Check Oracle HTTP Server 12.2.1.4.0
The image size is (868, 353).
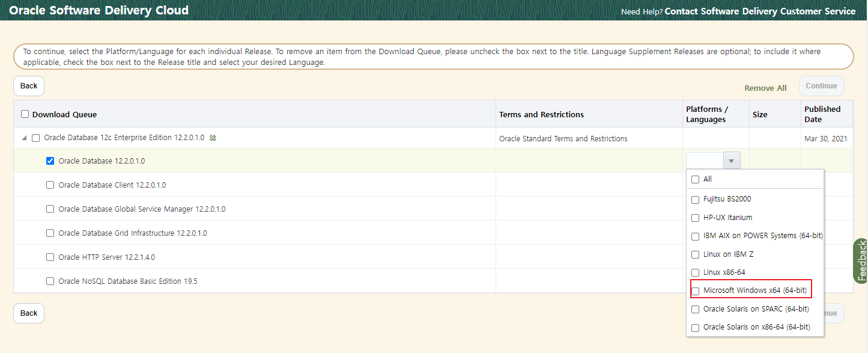(50, 257)
